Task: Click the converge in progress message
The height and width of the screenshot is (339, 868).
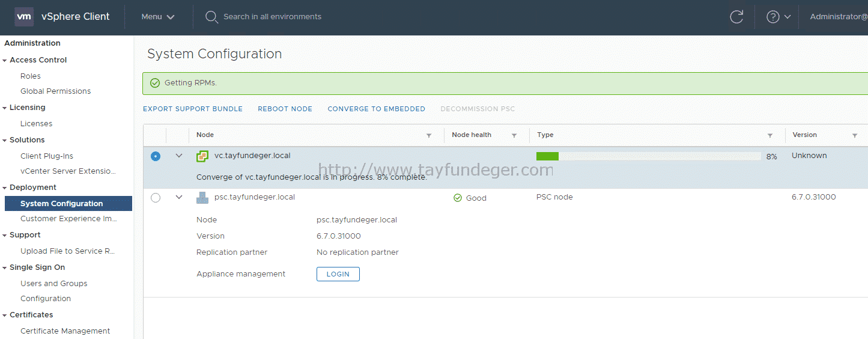Action: (x=312, y=177)
